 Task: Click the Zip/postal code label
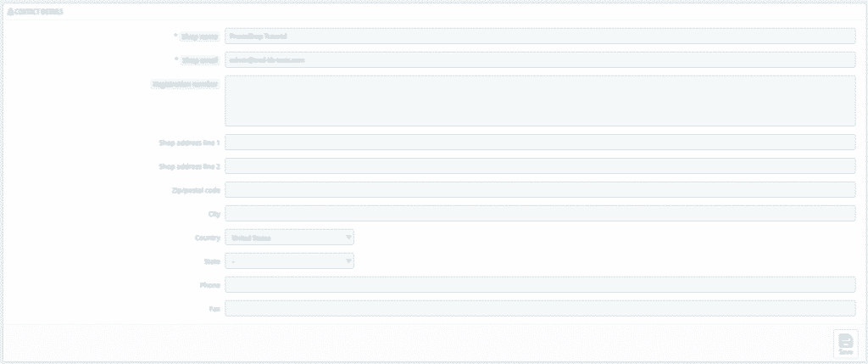[x=196, y=190]
